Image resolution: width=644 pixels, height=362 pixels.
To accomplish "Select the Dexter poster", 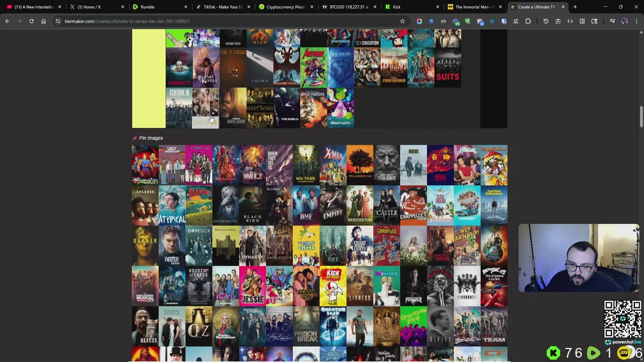I will 172,245.
